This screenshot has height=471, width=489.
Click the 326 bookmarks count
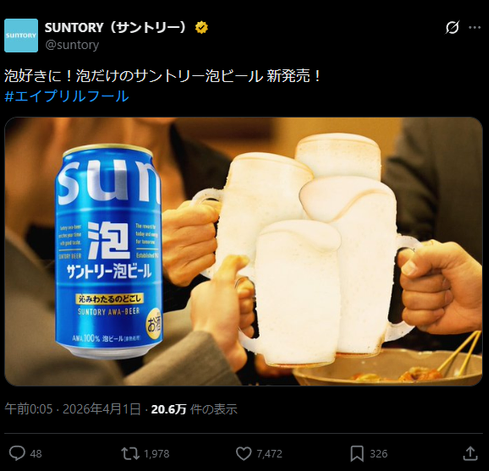pos(379,454)
